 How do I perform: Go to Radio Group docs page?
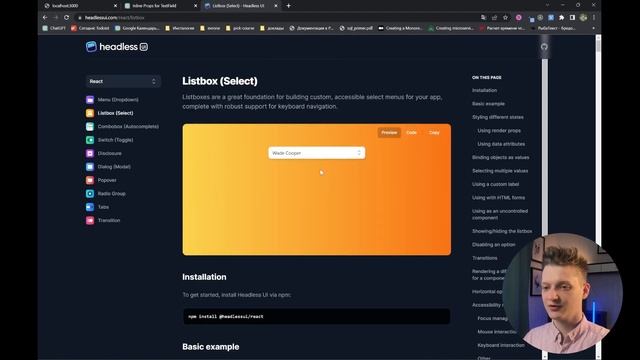coord(111,193)
